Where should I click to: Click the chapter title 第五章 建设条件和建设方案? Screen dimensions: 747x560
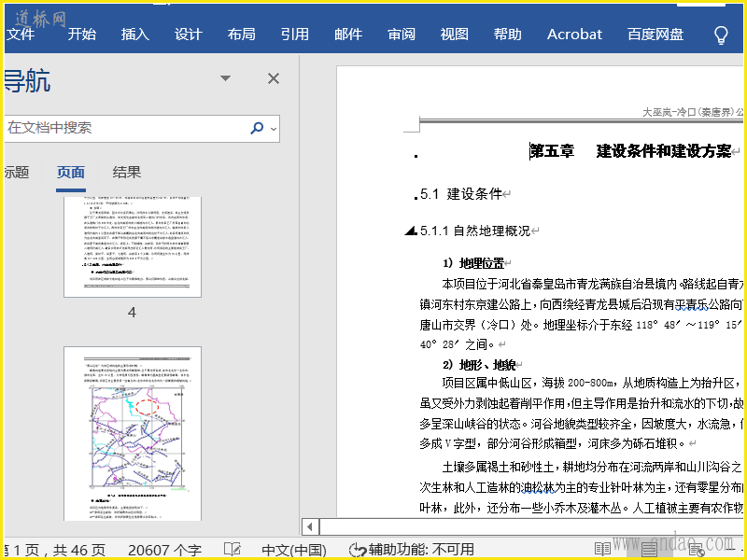[630, 151]
